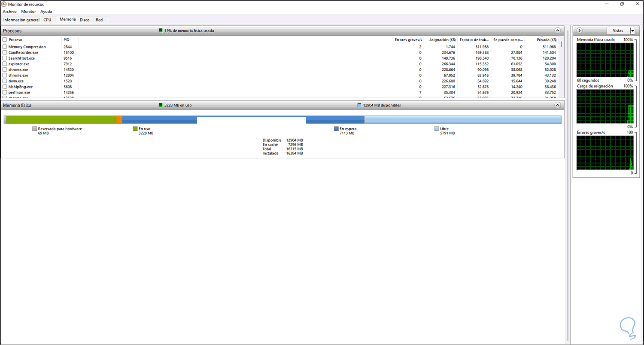Open the Monitor menu
Viewport: 644px width, 345px height.
[29, 12]
